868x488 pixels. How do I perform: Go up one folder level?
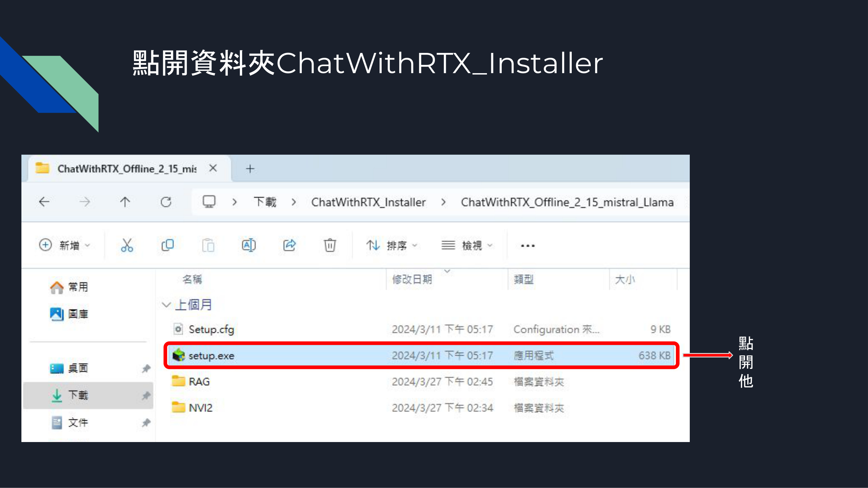(125, 202)
